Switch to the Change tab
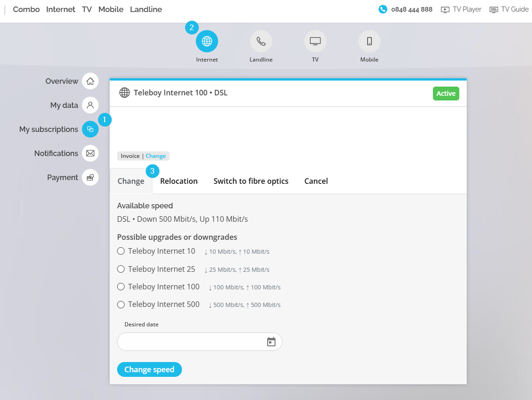This screenshot has height=400, width=532. click(x=131, y=181)
